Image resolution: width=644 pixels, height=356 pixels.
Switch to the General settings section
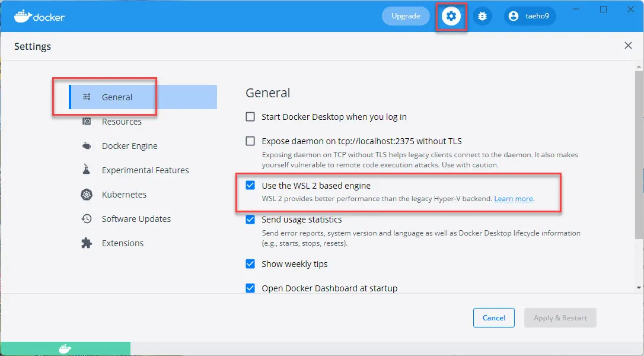(x=117, y=97)
